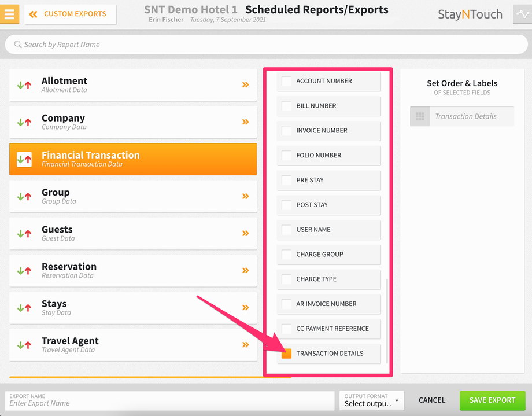Click the double-chevron back icon
The width and height of the screenshot is (532, 416).
(x=34, y=14)
